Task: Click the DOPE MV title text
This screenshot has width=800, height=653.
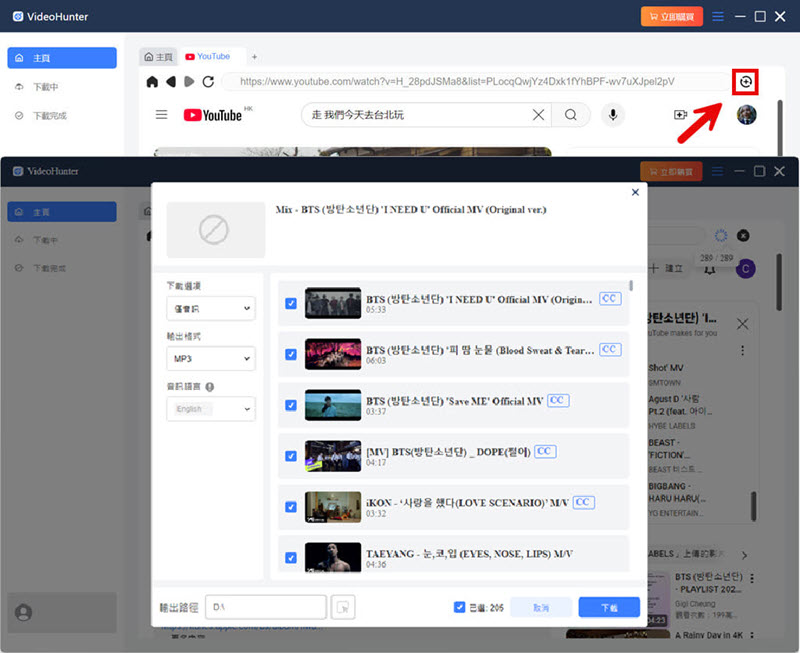Action: click(448, 452)
